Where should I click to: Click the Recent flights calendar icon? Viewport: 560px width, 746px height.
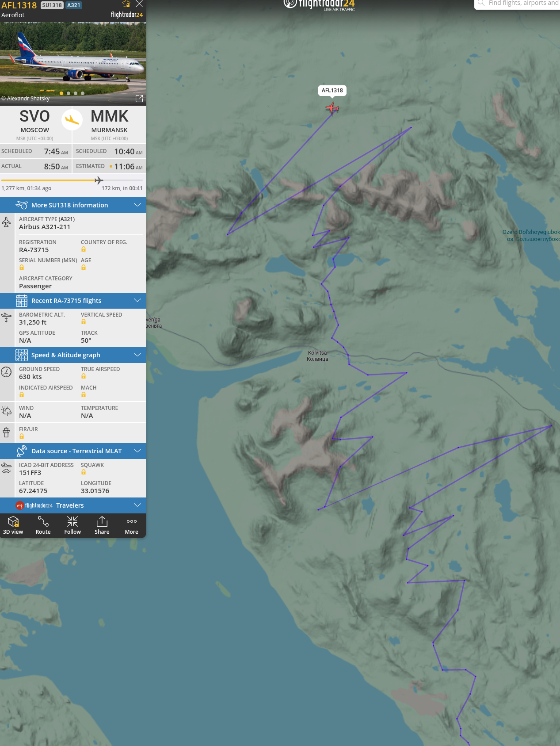pyautogui.click(x=22, y=301)
